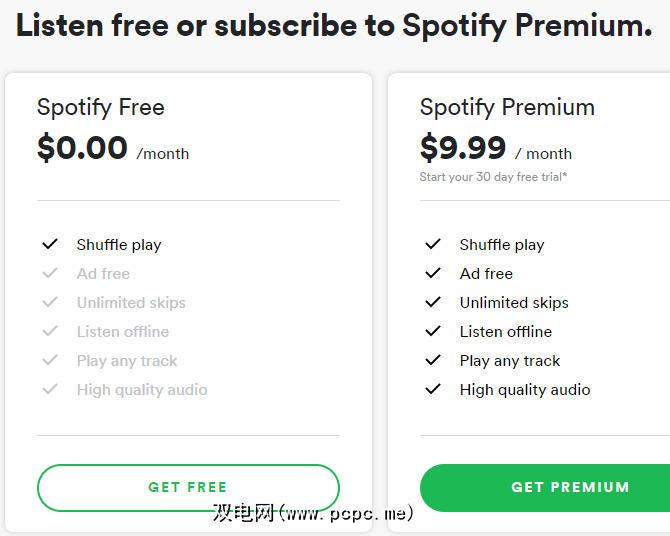The image size is (670, 536).
Task: Click the Play any track checkmark in Premium
Action: [x=433, y=360]
